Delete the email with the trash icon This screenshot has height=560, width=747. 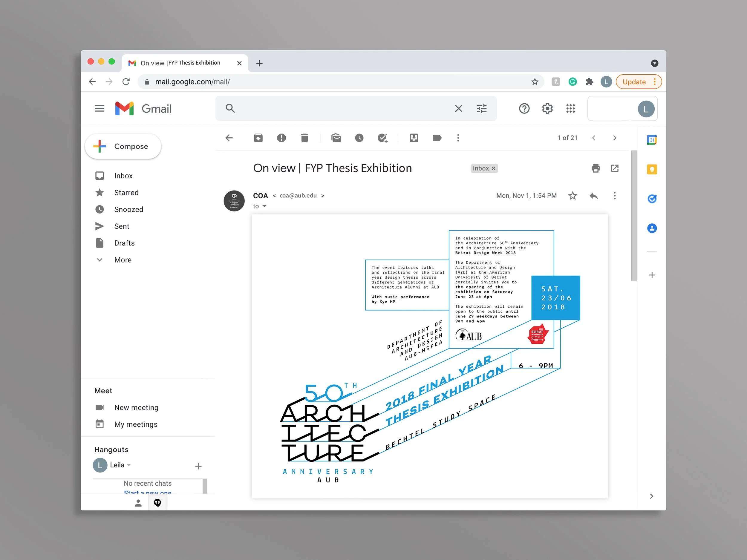pos(304,138)
